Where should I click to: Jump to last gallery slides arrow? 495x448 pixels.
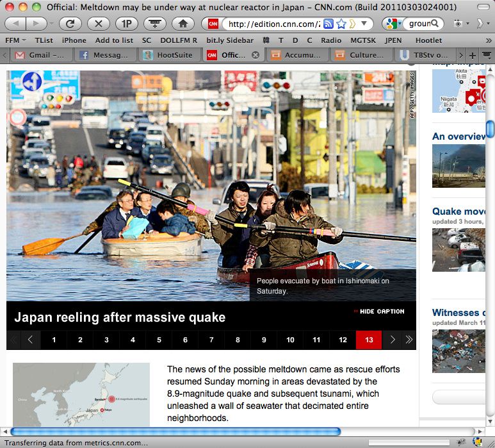click(x=409, y=340)
